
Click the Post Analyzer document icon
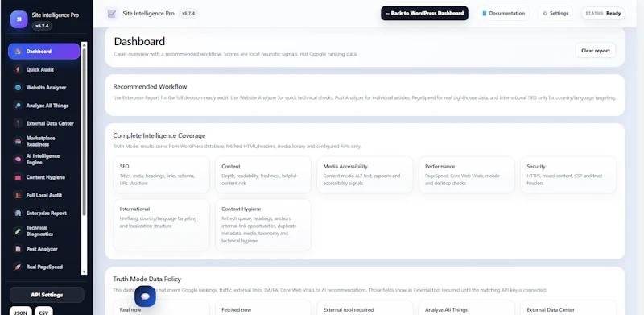18,249
